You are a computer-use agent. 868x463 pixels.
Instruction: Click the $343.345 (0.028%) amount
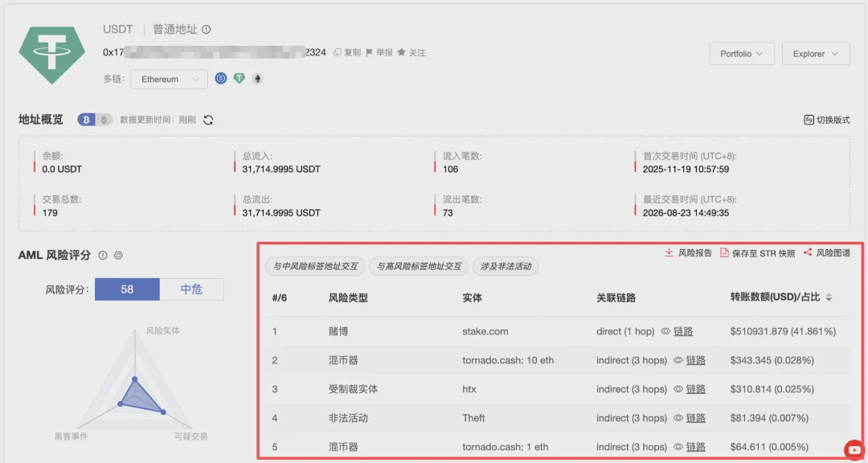tap(772, 360)
